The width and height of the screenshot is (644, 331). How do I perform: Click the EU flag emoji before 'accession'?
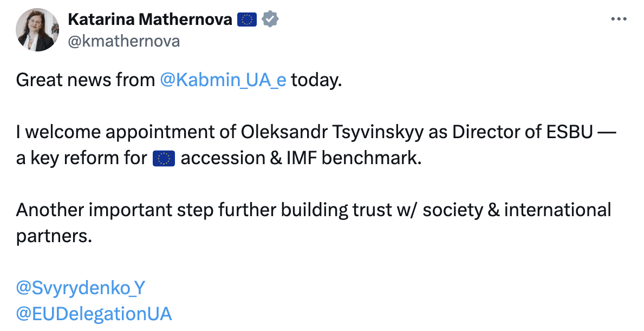click(164, 159)
